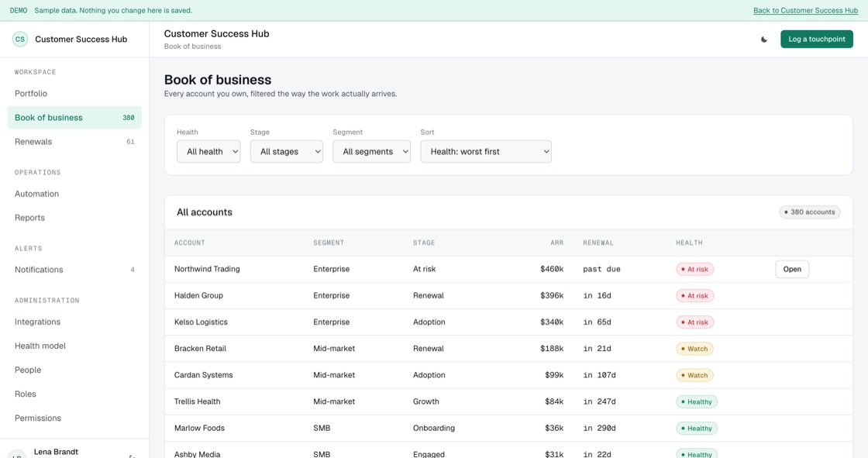
Task: Click the CS logo badge
Action: click(20, 40)
